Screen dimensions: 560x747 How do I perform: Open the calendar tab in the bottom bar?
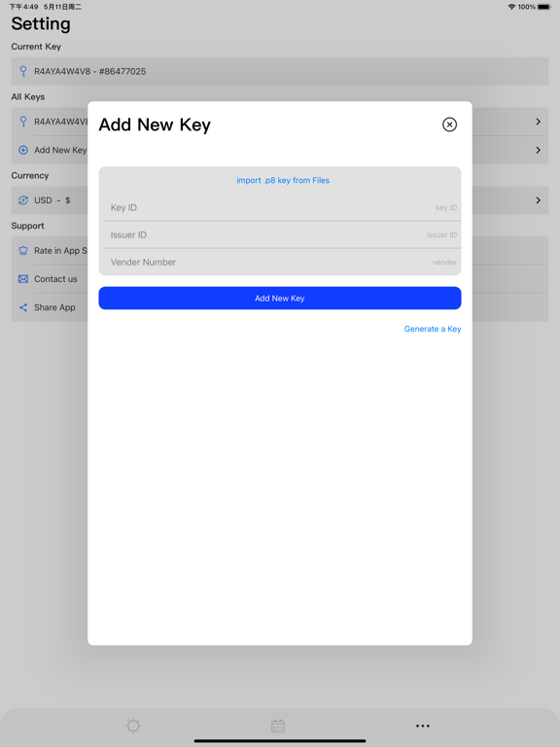click(x=278, y=726)
